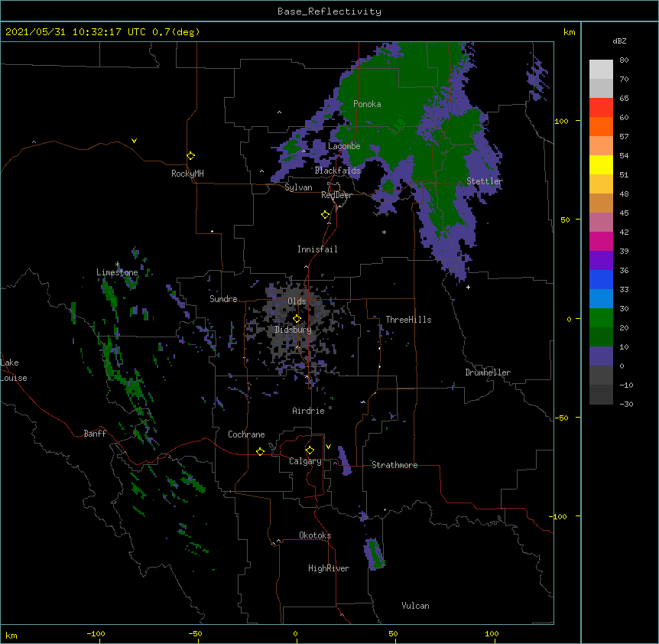
Task: Click the yellow v marker northeast of Calgary
Action: click(328, 447)
